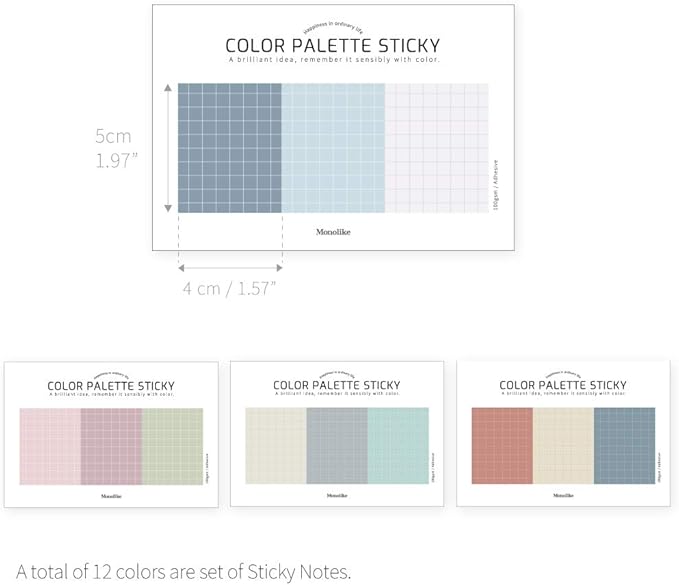Click the dark slate blue swatch in the large card
The height and width of the screenshot is (585, 679).
coord(229,148)
